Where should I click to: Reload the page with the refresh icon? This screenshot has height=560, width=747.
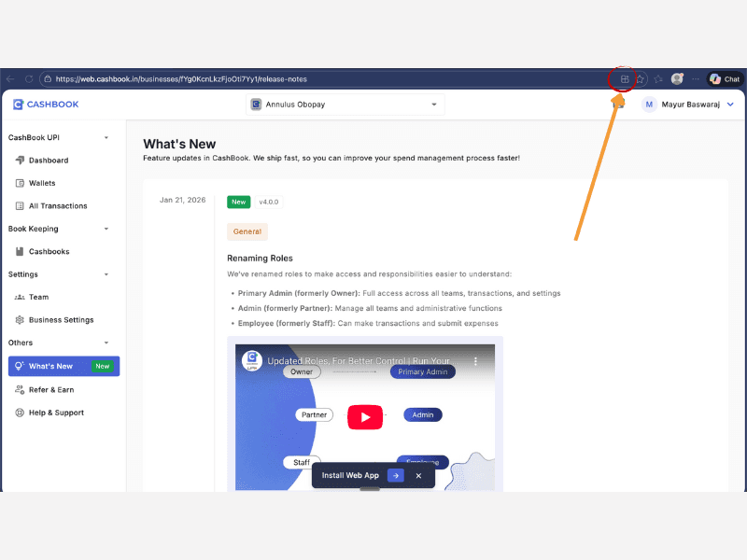click(29, 79)
